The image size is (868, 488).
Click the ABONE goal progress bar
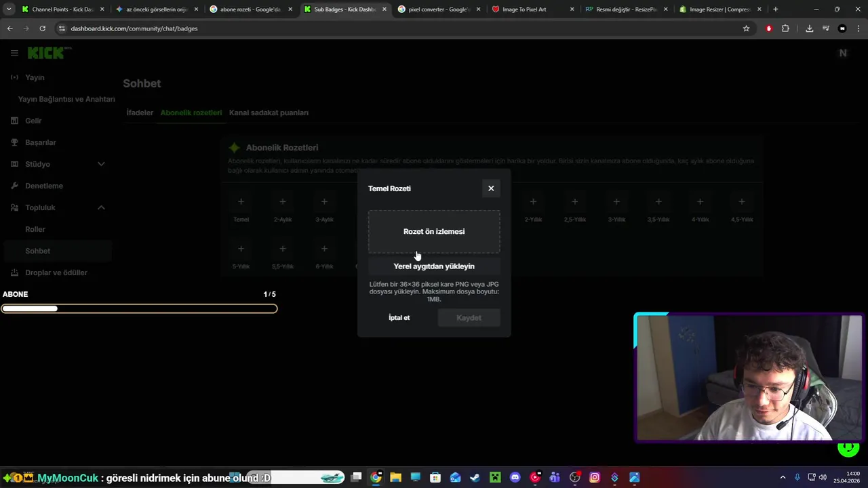(x=139, y=309)
